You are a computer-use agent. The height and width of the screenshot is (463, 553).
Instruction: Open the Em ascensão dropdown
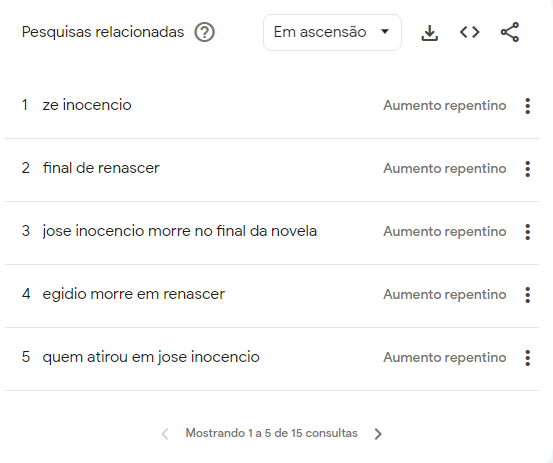pos(332,32)
